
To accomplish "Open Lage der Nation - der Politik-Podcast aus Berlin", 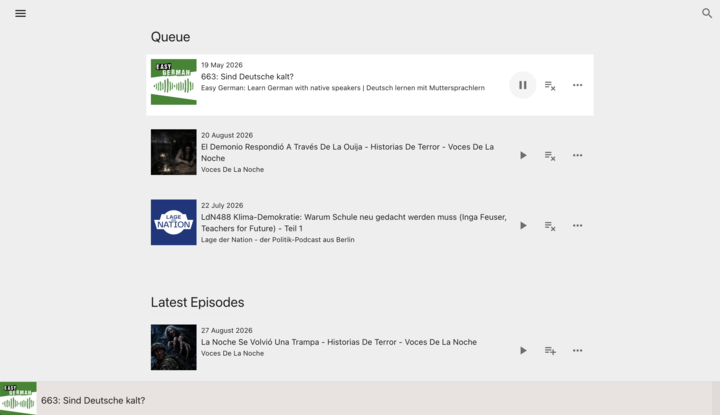I will (277, 240).
